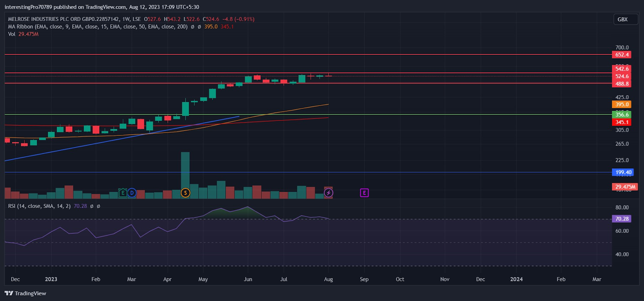Select the Melrose Industries PLC symbol title

point(64,19)
